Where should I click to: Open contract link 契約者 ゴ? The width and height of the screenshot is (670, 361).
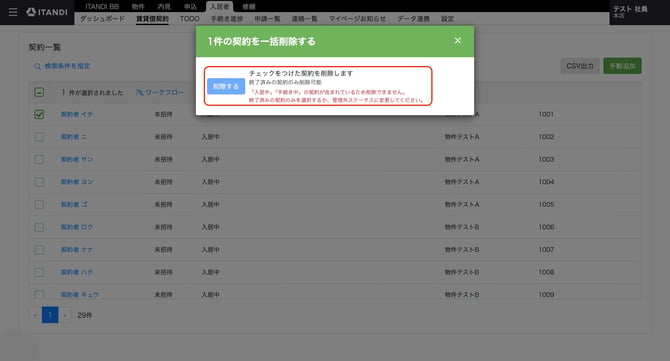(74, 205)
